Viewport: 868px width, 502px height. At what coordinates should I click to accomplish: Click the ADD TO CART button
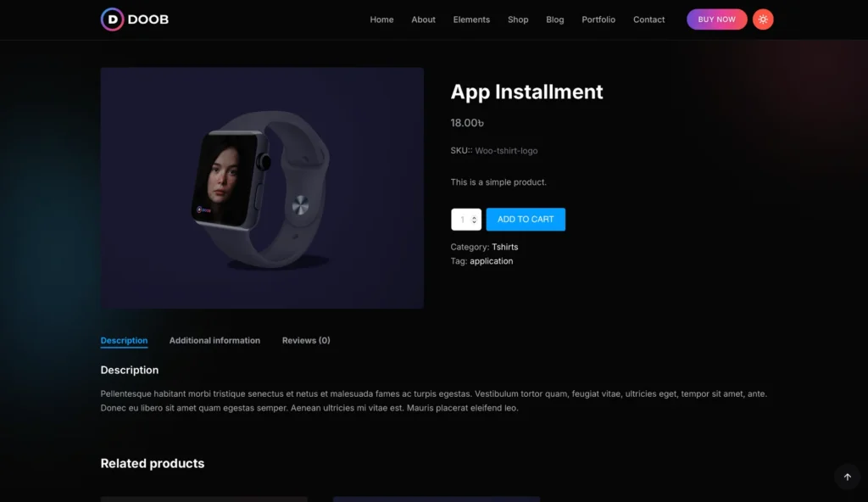coord(526,220)
